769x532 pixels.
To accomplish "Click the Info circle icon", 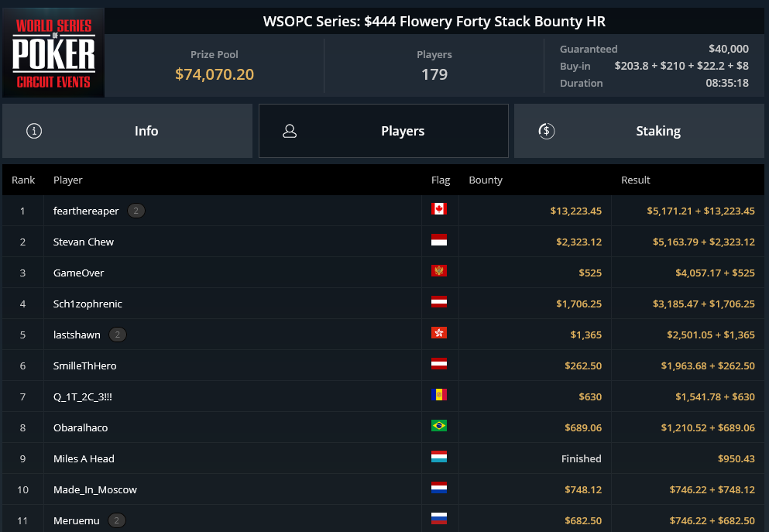I will (34, 131).
